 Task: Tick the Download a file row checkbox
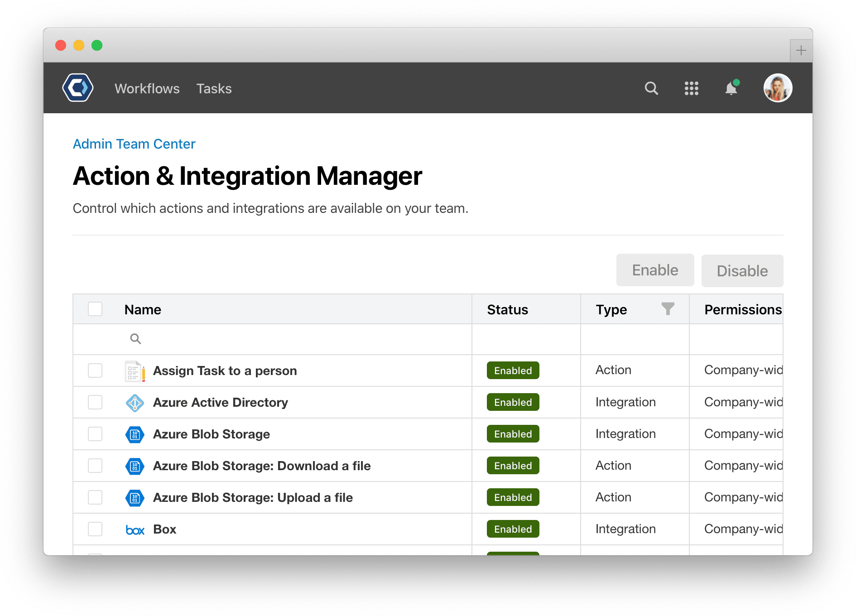click(95, 466)
